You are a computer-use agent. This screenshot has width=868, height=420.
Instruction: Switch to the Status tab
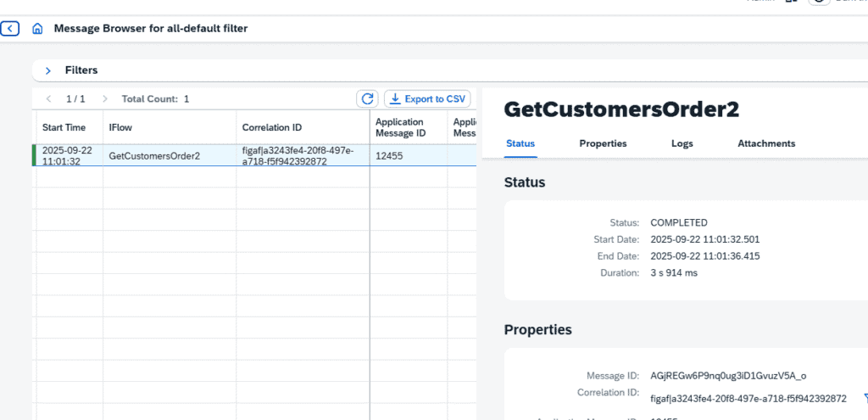(520, 143)
